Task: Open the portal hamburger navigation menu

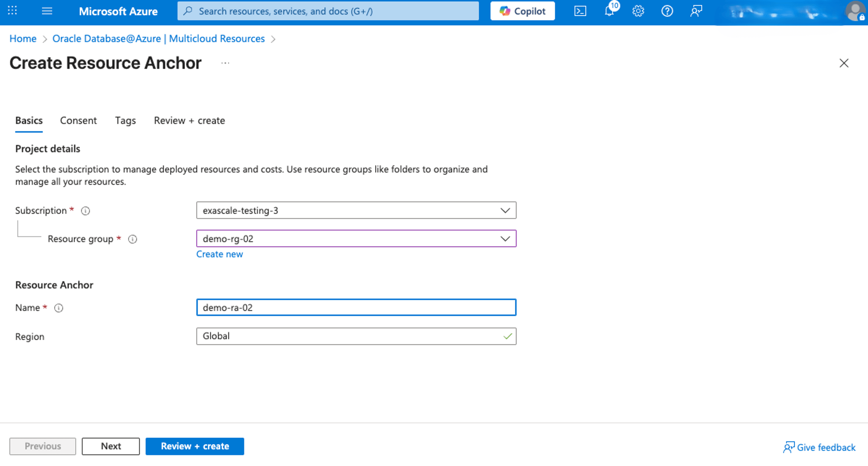Action: 47,11
